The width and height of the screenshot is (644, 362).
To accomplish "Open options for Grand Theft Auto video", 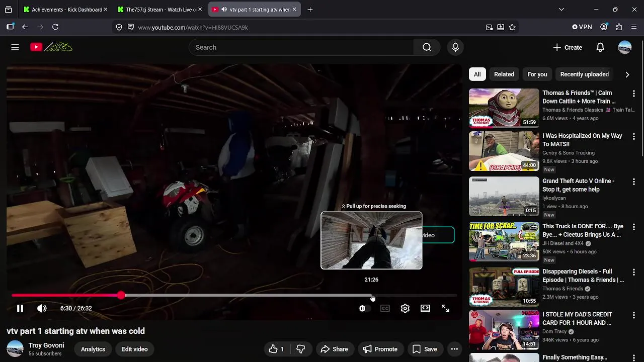I will 633,182.
